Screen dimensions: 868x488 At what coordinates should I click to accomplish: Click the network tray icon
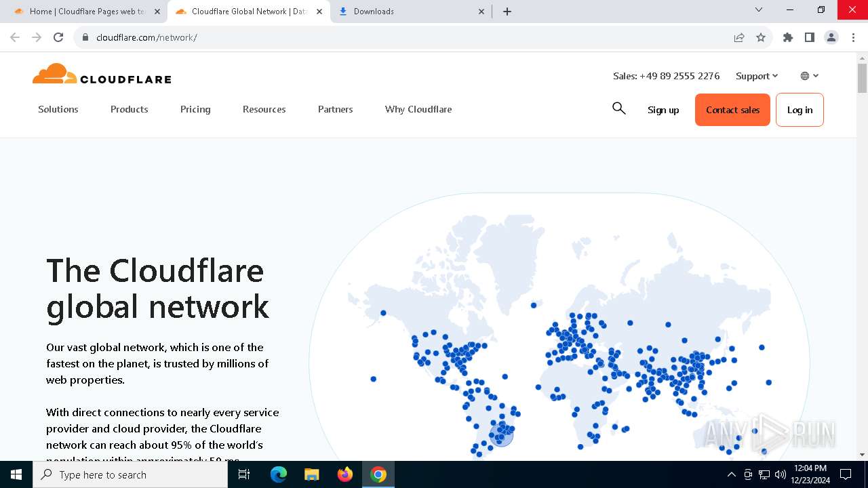pyautogui.click(x=764, y=474)
